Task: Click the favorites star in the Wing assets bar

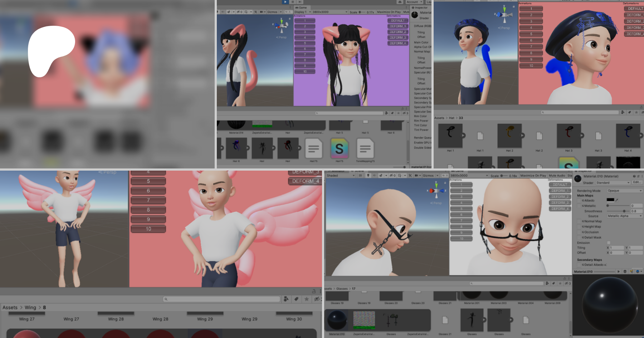Action: tap(307, 299)
